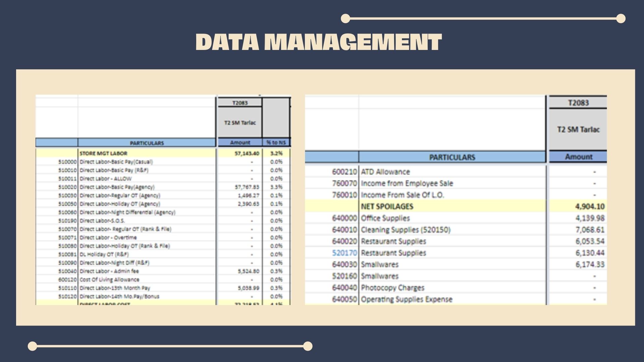The width and height of the screenshot is (644, 362).
Task: Select Direct Labor-13th Month Pay entry
Action: point(115,288)
